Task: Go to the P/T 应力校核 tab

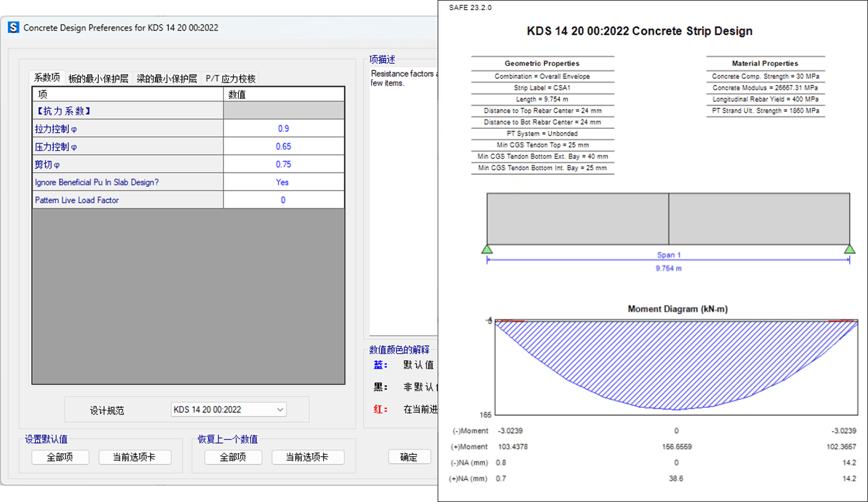Action: click(230, 78)
